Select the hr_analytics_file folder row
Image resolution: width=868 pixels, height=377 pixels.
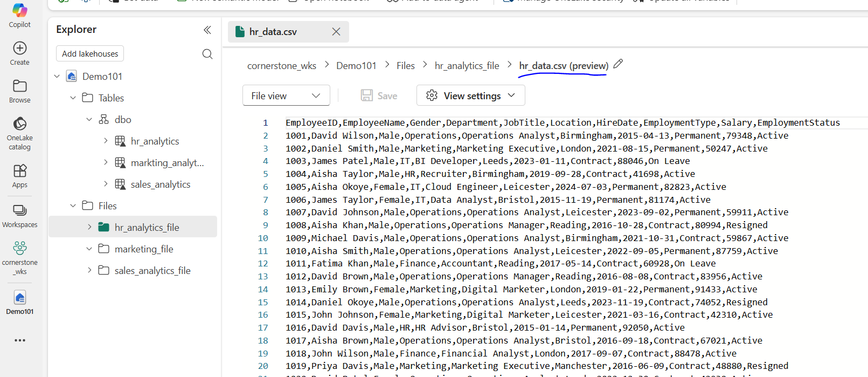tap(133, 227)
